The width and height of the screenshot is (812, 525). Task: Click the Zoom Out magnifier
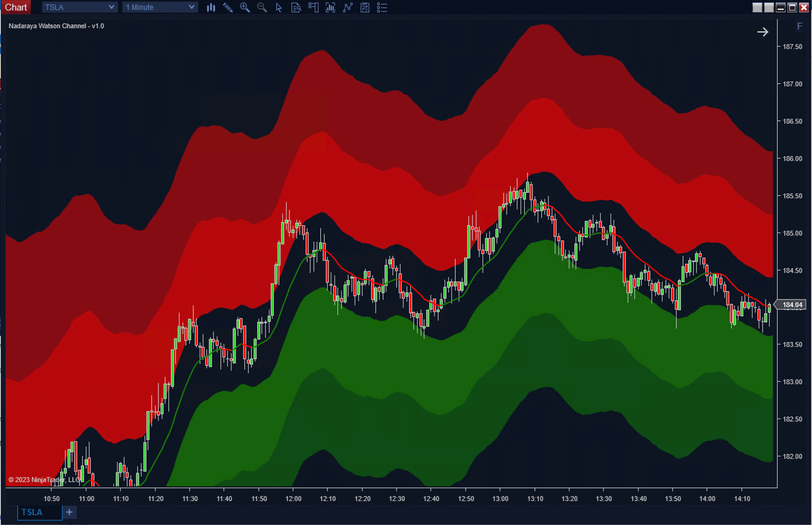262,7
